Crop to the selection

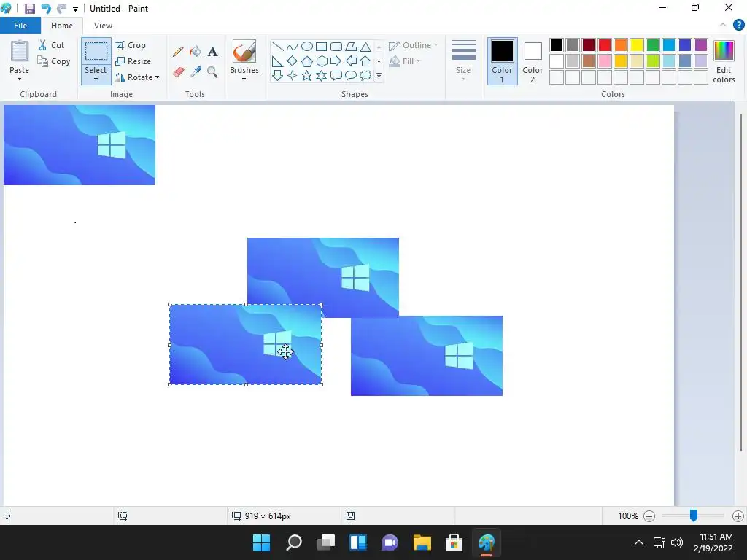click(x=131, y=45)
